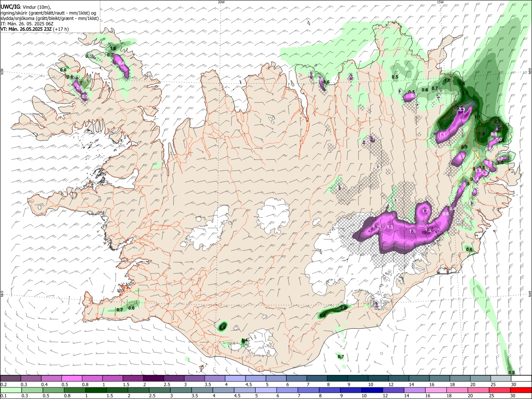Image resolution: width=532 pixels, height=399 pixels.
Task: Select the dark green 1 swatch, lower row
Action: 96,390
